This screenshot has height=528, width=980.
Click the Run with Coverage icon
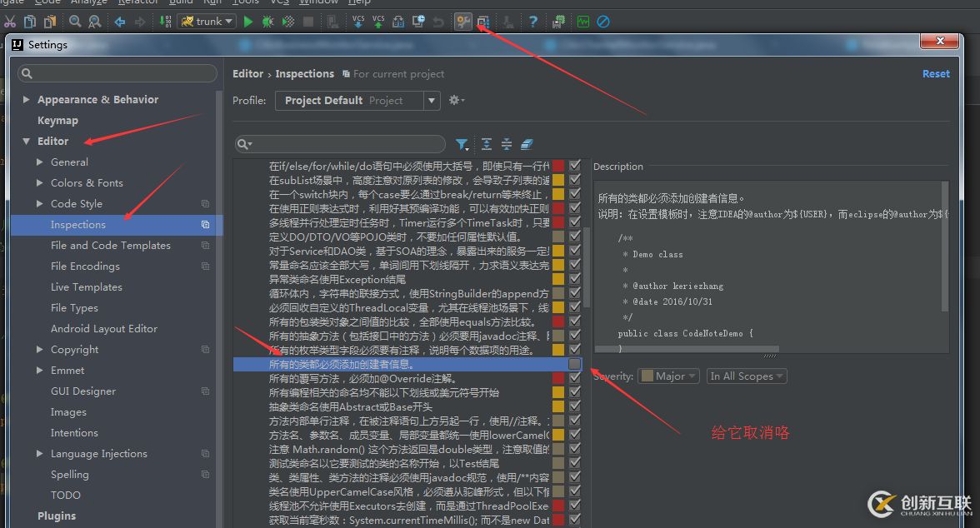288,22
